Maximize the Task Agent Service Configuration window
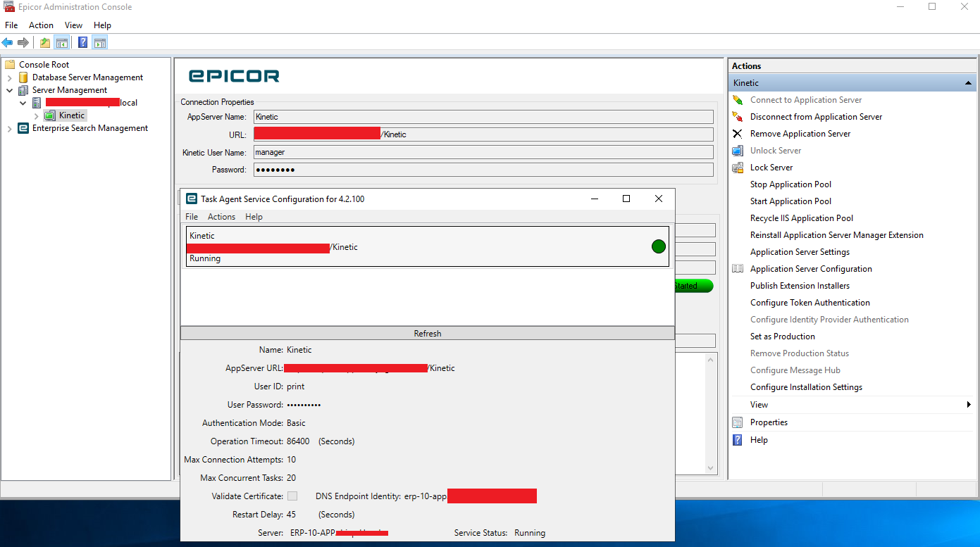Image resolution: width=980 pixels, height=547 pixels. [626, 199]
